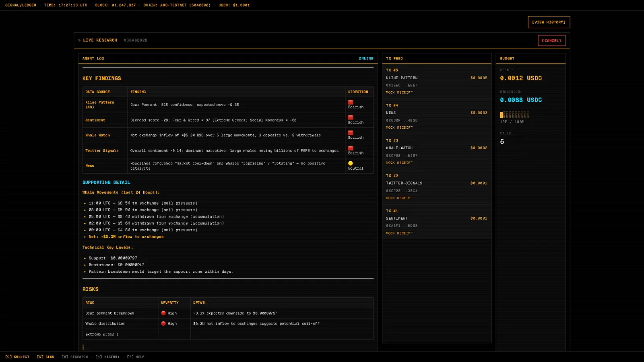Viewport: 644px width, 362px height.
Task: Click the yellow neutral circle in News row
Action: [x=351, y=163]
